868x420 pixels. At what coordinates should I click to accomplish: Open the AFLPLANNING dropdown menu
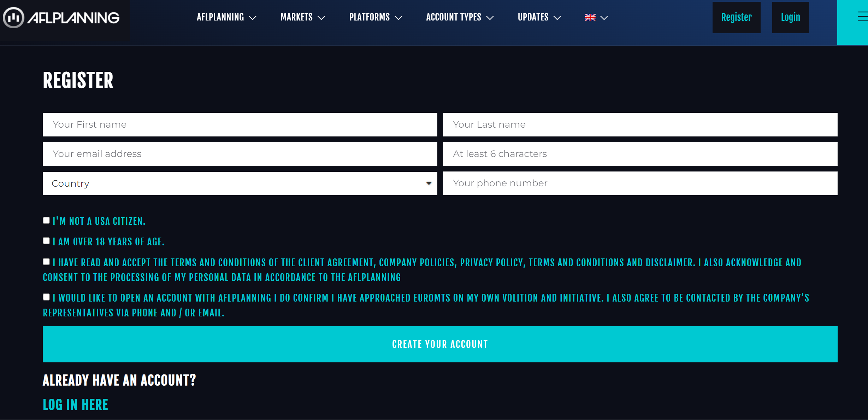coord(226,17)
